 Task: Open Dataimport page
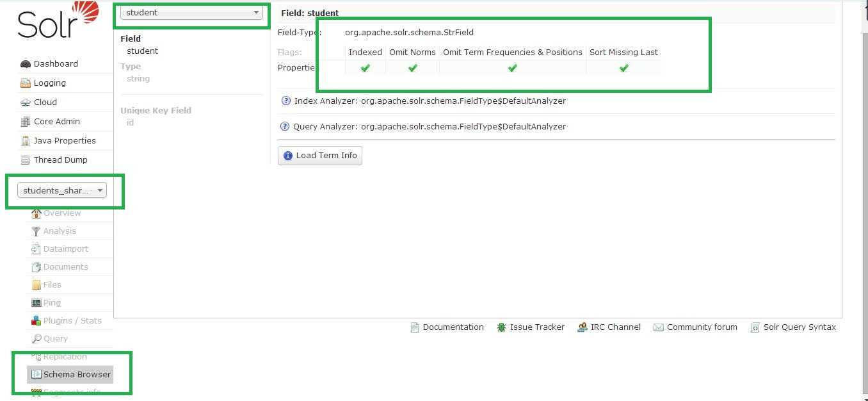[x=66, y=249]
